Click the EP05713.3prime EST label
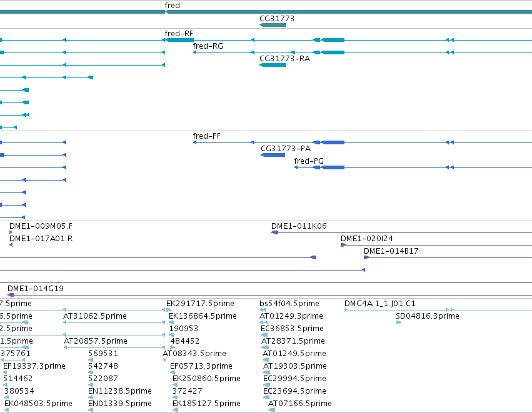The height and width of the screenshot is (413, 532). point(201,366)
